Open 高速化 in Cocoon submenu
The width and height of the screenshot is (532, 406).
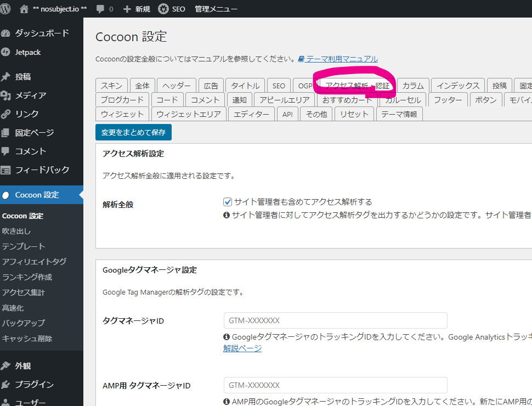tap(13, 308)
